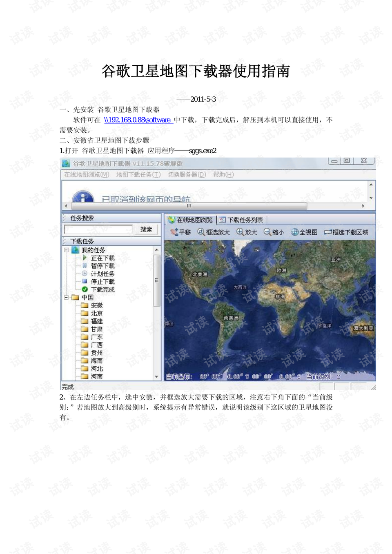The image size is (392, 554).
Task: Open the 切换服务器(D) menu
Action: [187, 175]
